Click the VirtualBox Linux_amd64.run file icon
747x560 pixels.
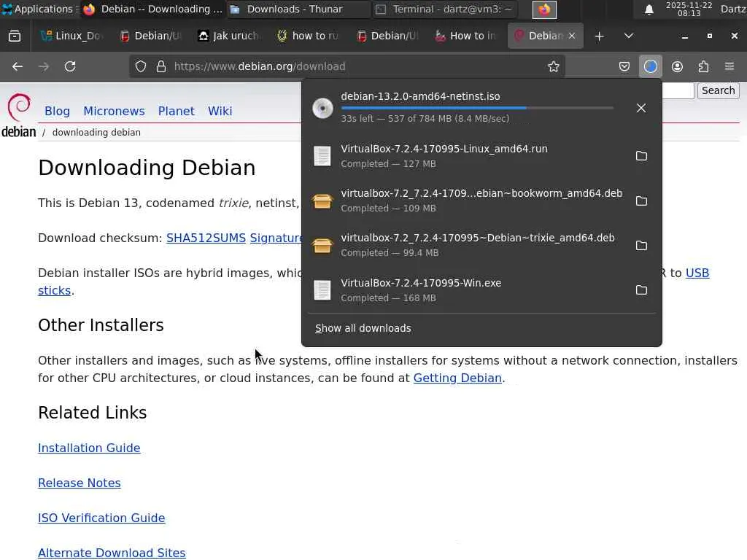[x=322, y=156]
